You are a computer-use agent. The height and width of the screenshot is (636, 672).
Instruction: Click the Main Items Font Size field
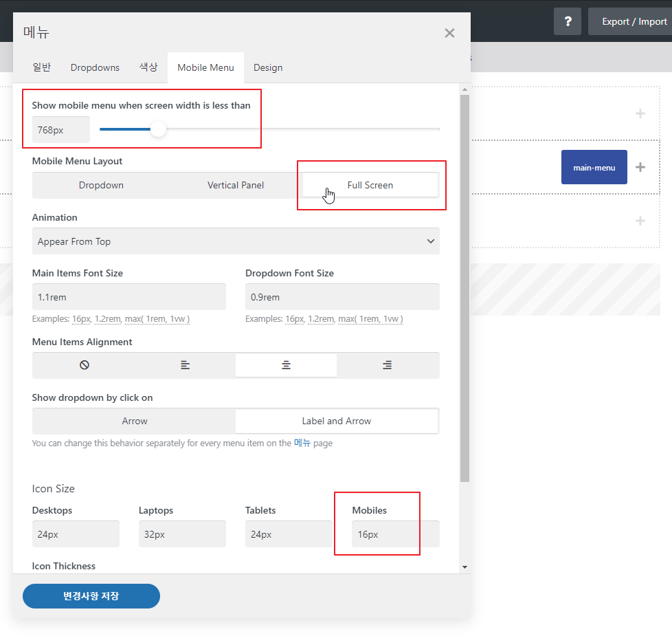[x=129, y=297]
